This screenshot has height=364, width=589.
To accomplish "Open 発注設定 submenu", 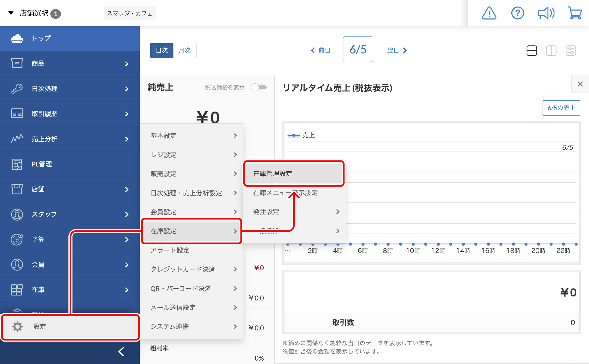I will point(294,212).
